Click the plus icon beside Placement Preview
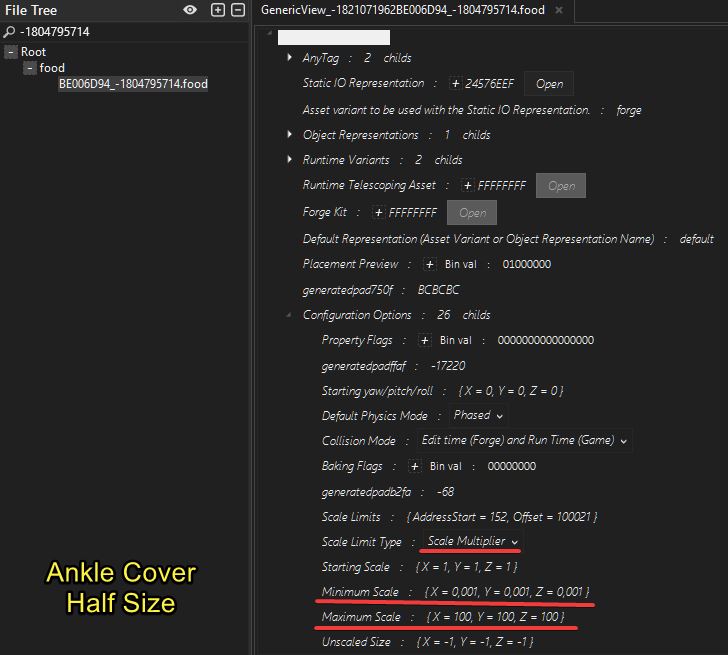The width and height of the screenshot is (728, 655). (x=429, y=265)
